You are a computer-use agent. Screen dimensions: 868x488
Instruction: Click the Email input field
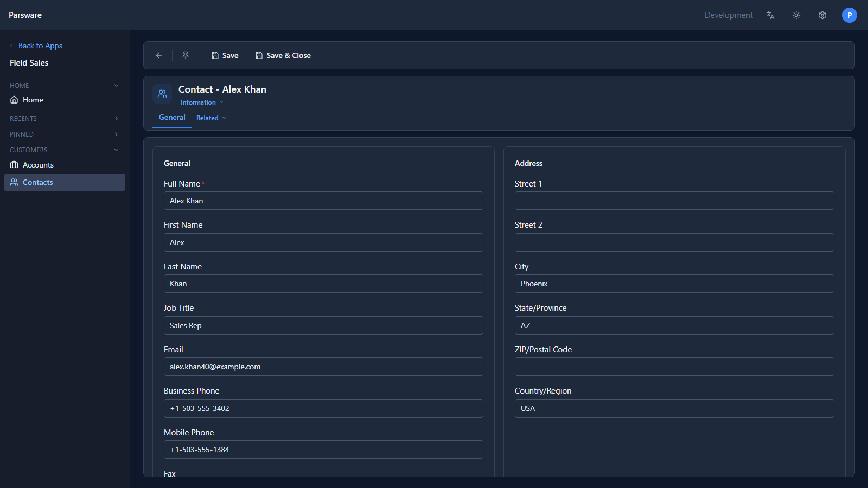(x=323, y=367)
